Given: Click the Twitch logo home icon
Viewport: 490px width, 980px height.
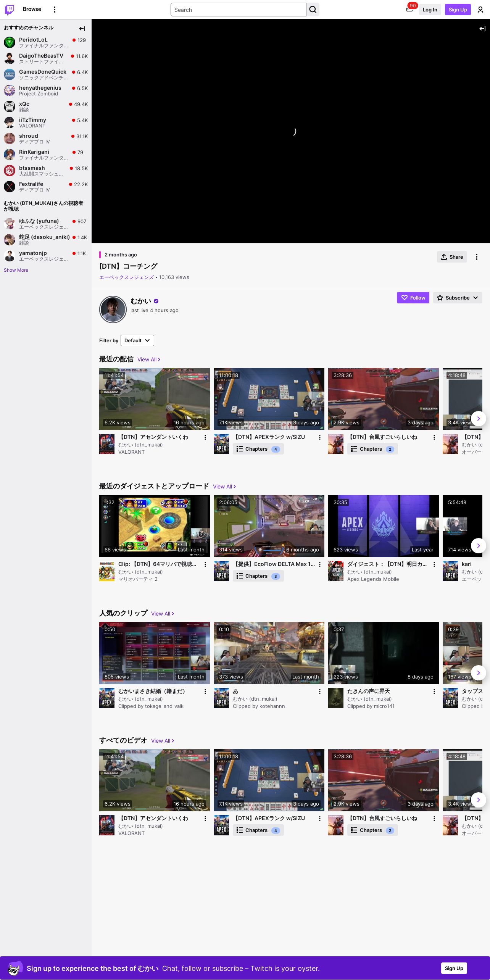Looking at the screenshot, I should [10, 10].
